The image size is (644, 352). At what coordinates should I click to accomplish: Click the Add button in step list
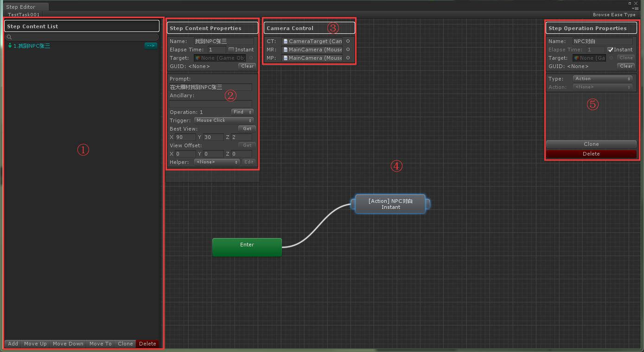[x=13, y=344]
